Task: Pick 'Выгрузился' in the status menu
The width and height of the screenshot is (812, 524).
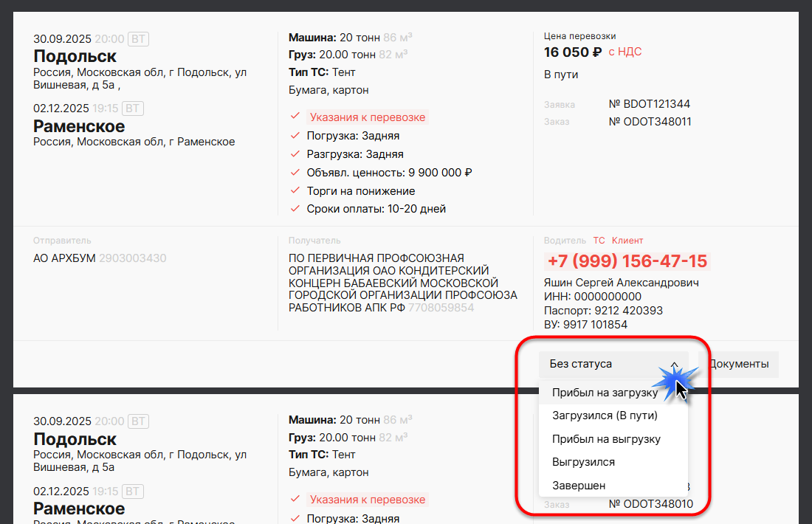Action: pyautogui.click(x=583, y=462)
